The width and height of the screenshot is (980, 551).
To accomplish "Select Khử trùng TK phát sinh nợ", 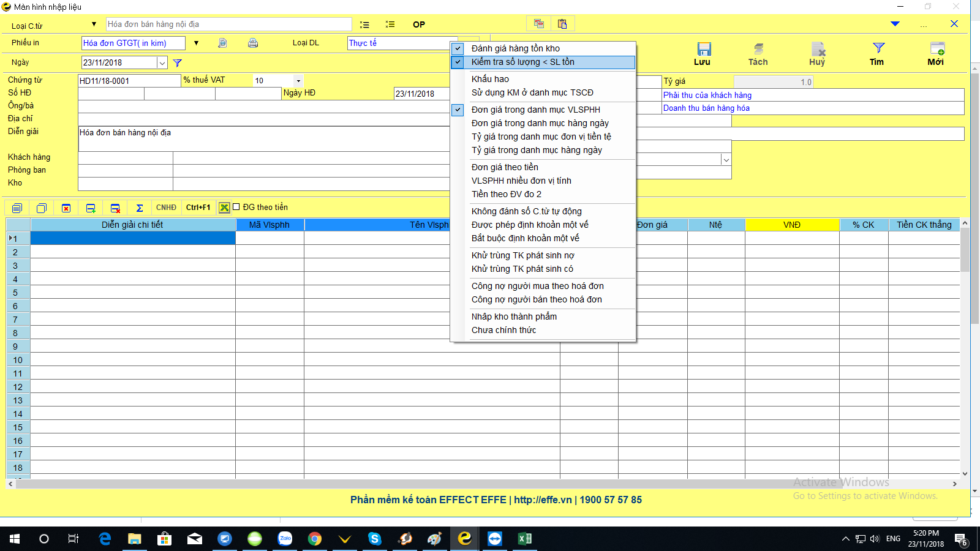I will pyautogui.click(x=543, y=255).
